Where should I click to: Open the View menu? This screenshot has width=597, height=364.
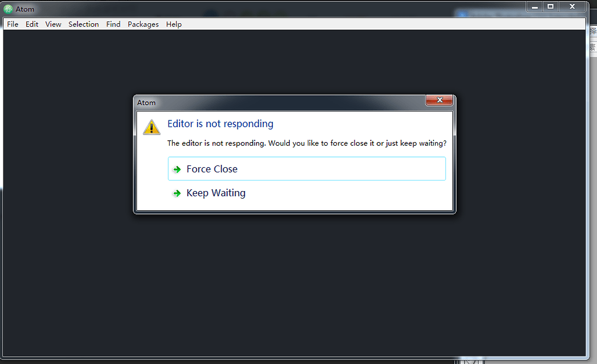(x=53, y=24)
